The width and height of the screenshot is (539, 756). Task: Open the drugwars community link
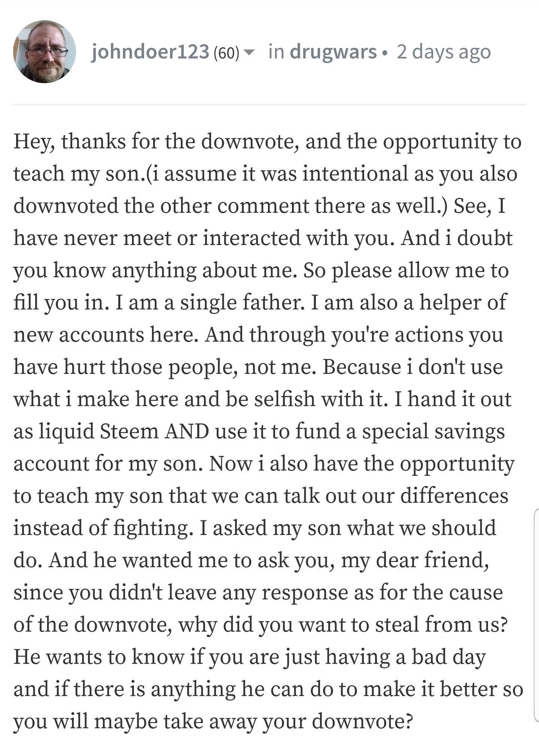333,51
